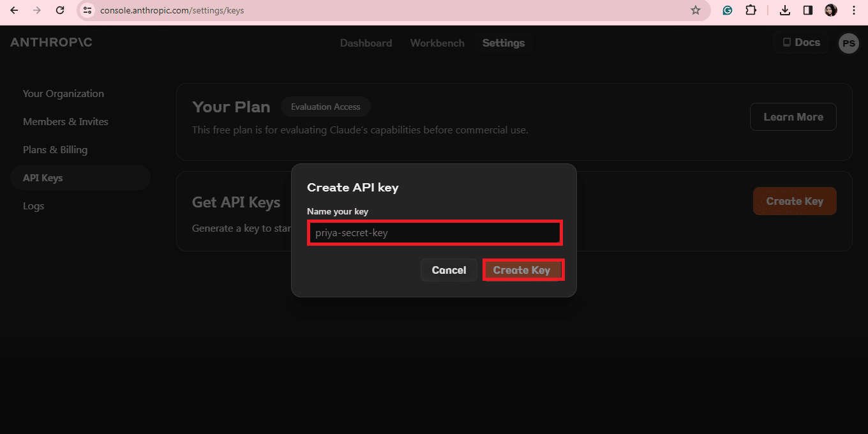Click the browser back arrow

click(x=14, y=10)
